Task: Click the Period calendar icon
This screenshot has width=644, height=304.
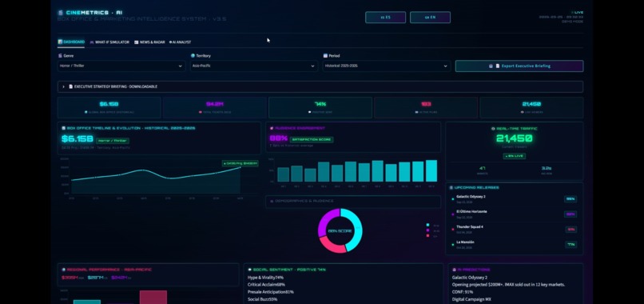Action: (325, 55)
